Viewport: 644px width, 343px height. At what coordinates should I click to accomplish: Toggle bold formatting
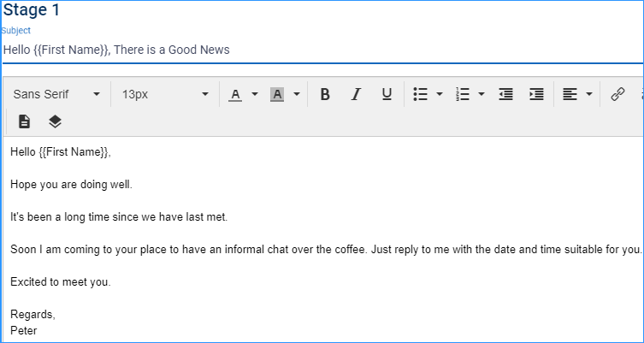(325, 94)
